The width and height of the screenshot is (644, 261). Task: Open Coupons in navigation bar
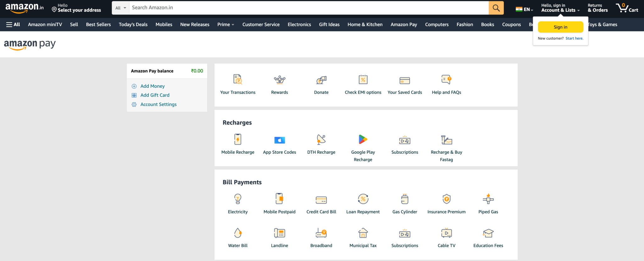511,25
